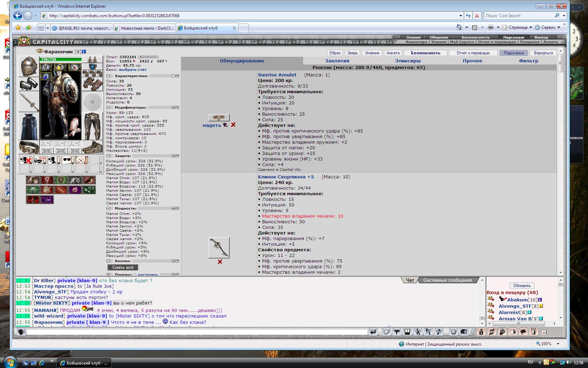Switch to the Прочее tab
This screenshot has height=368, width=588.
click(472, 61)
